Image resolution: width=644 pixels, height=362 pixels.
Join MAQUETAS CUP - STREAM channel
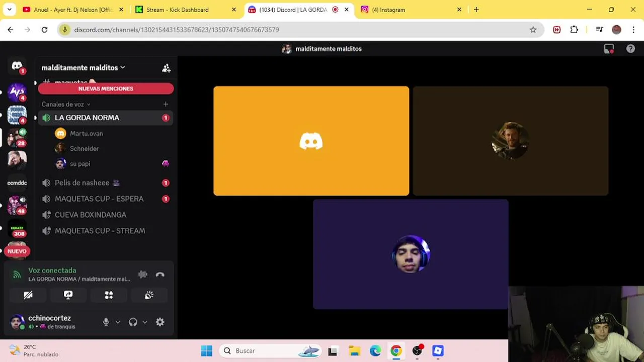[x=105, y=231]
